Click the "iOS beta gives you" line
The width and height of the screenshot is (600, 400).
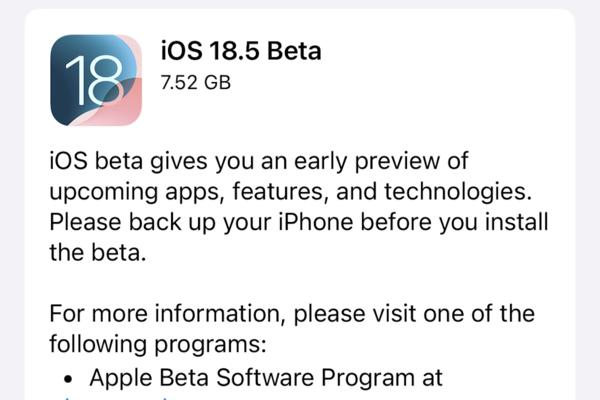coord(259,162)
